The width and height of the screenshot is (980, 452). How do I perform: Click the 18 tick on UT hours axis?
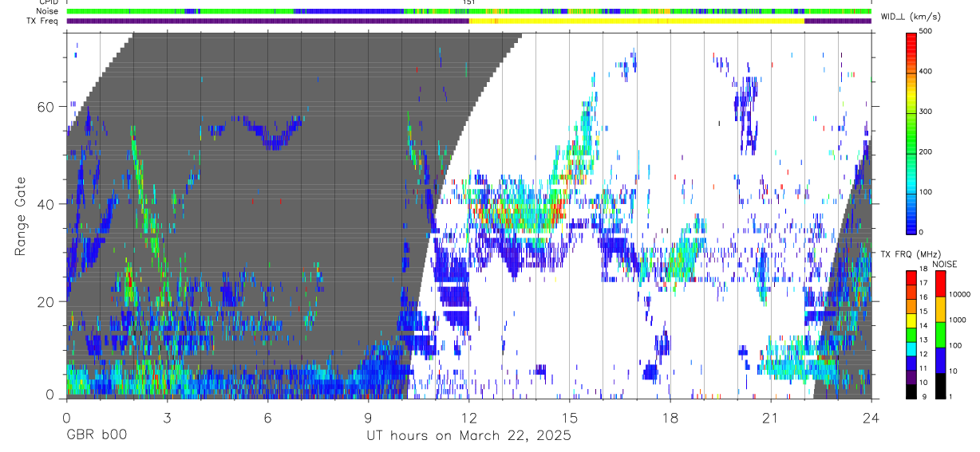(670, 418)
